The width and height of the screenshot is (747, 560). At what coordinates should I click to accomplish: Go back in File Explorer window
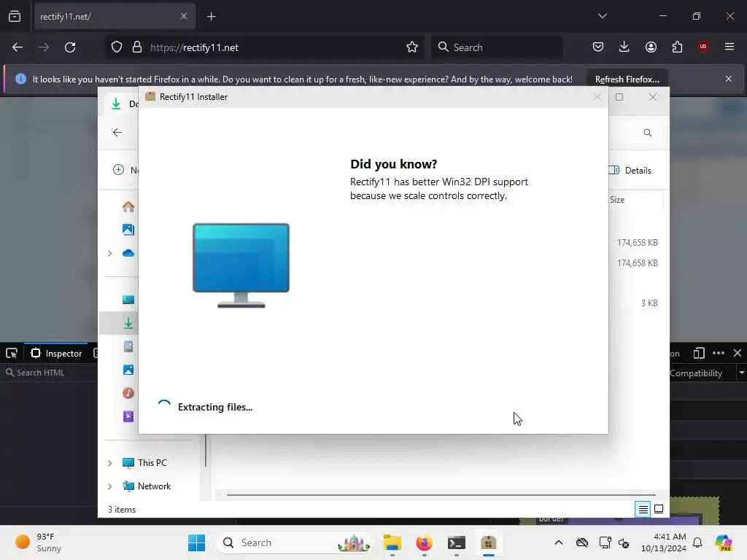pos(117,133)
